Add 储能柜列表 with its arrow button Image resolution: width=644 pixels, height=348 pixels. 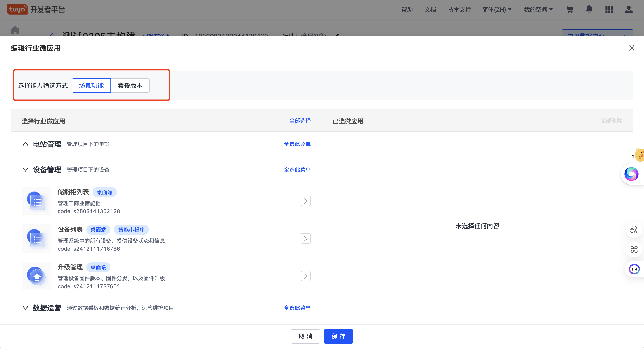(x=305, y=201)
